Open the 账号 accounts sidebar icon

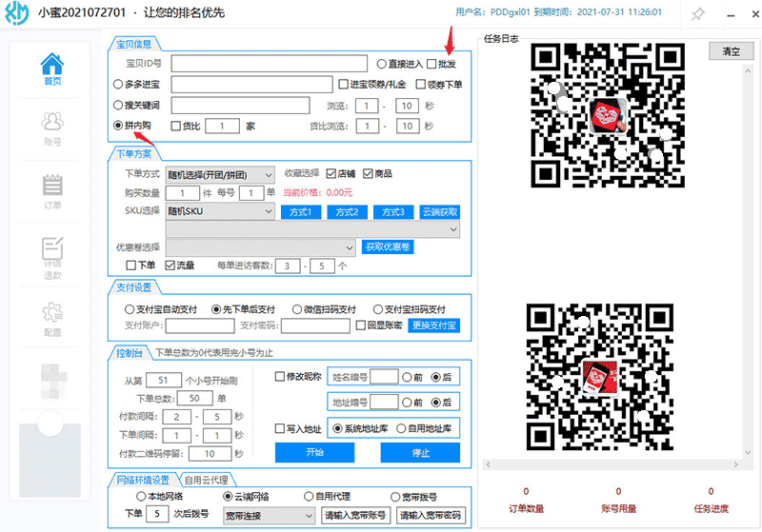52,129
